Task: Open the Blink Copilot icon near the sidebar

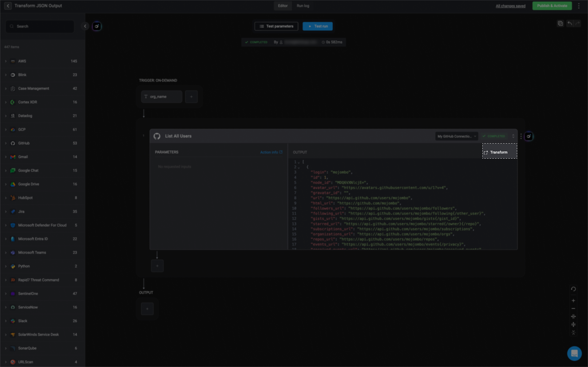Action: click(97, 26)
